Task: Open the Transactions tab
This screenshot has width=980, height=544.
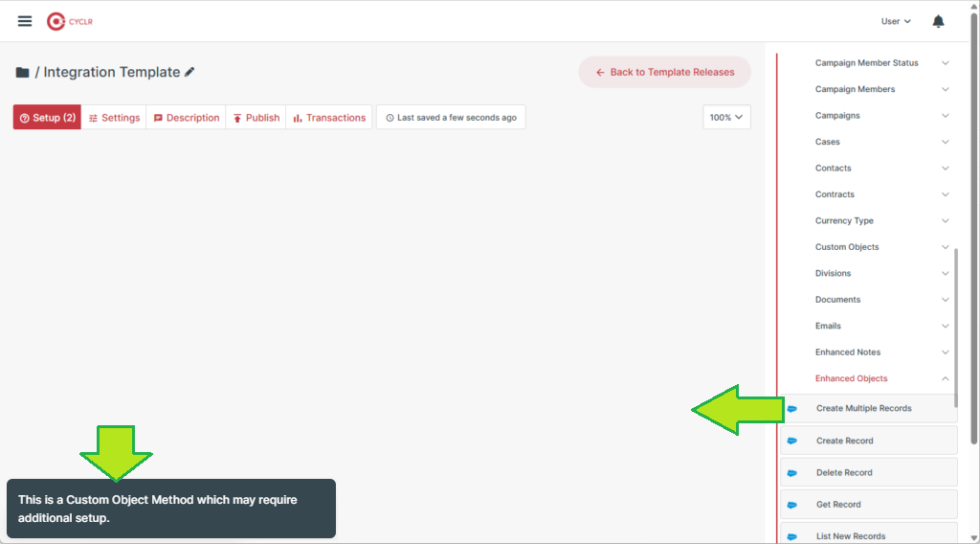Action: pos(329,118)
